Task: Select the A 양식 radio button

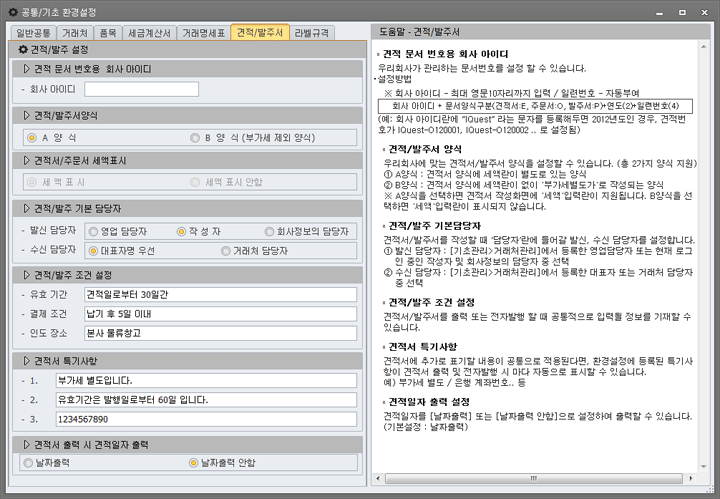Action: pyautogui.click(x=32, y=138)
